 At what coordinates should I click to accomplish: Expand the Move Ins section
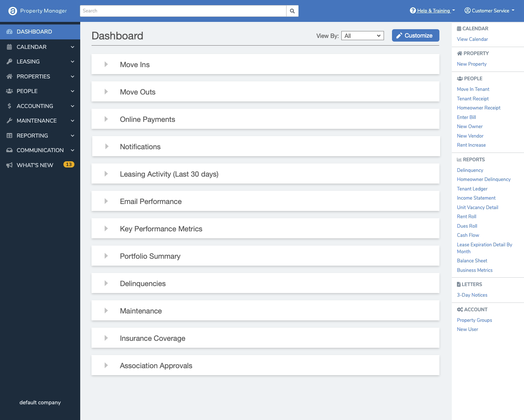tap(106, 64)
